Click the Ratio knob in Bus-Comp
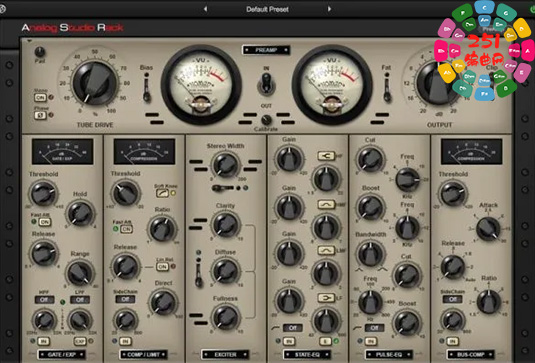The image size is (535, 363). tap(489, 302)
